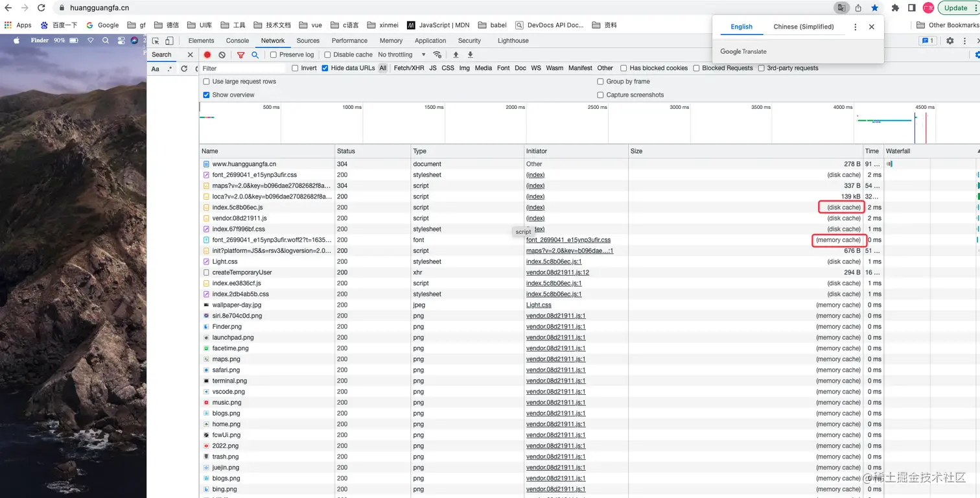Sort by the Status column header
Viewport: 980px width, 498px height.
(373, 151)
